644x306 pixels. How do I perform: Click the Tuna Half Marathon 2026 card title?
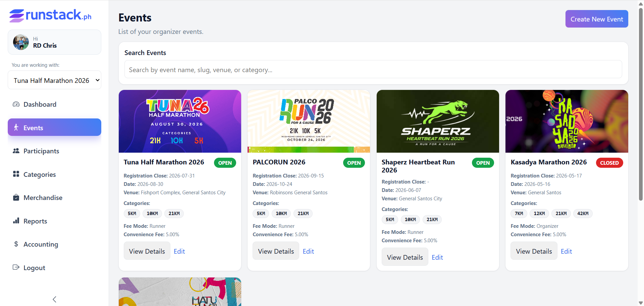(164, 162)
